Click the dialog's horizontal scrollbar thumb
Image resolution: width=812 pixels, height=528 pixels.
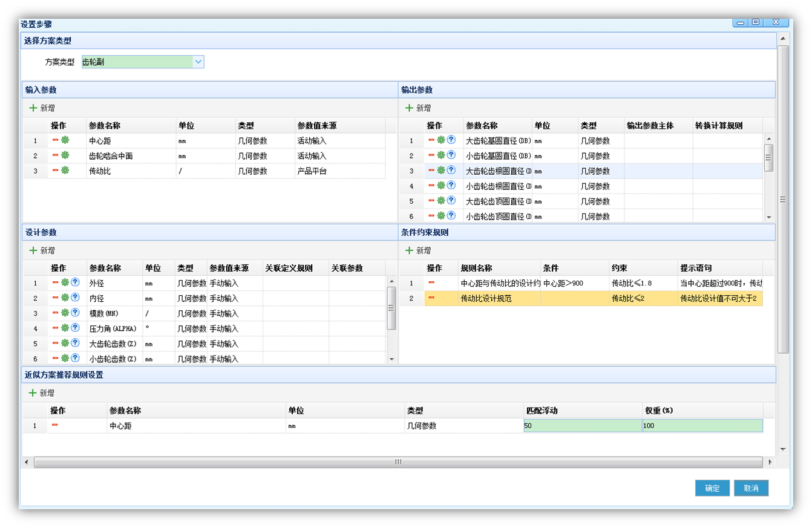click(x=398, y=462)
